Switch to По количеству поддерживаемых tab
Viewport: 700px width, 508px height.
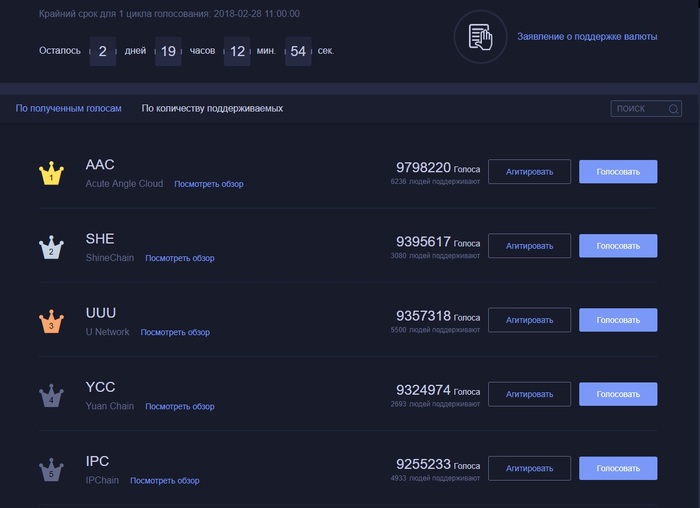(x=212, y=108)
